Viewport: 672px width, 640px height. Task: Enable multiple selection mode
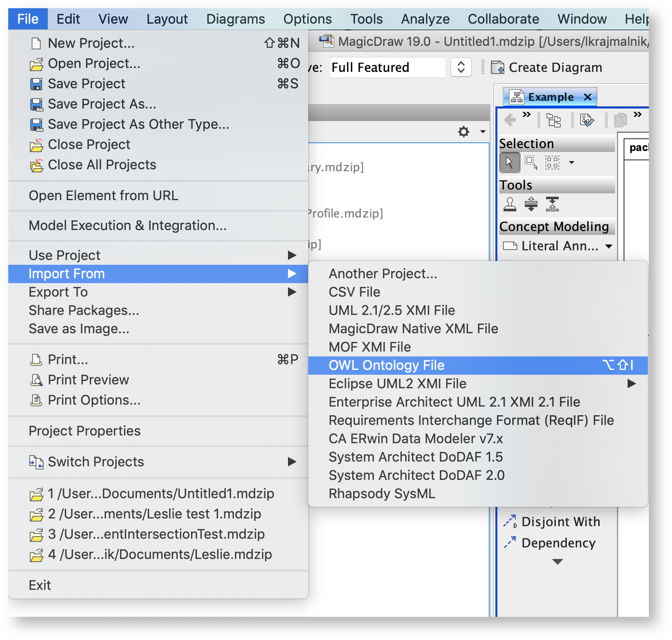[x=552, y=163]
